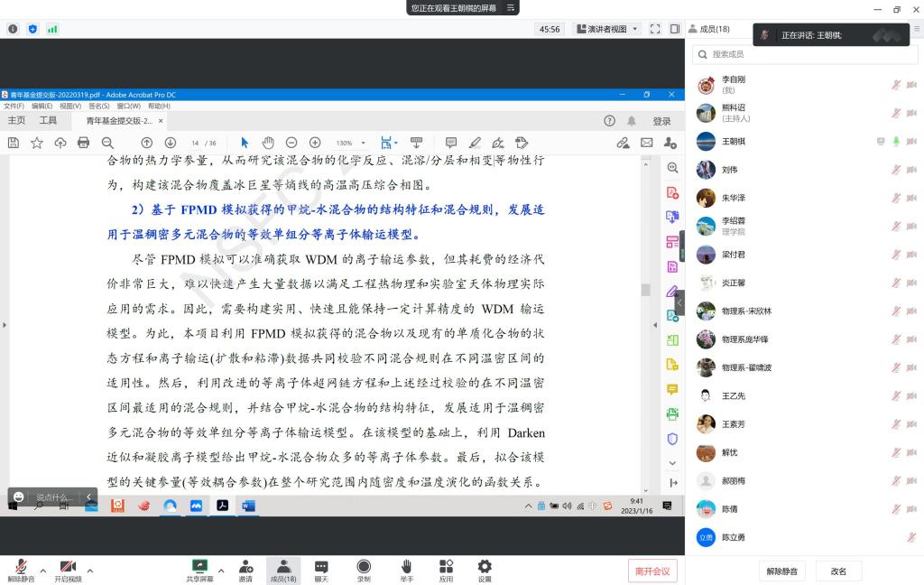Click the 改名 rename button

tap(838, 571)
